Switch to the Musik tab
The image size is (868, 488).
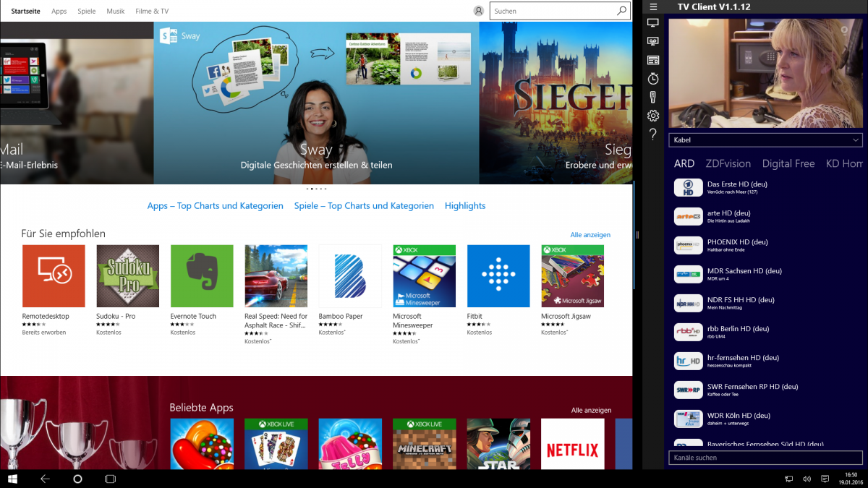[x=116, y=12]
